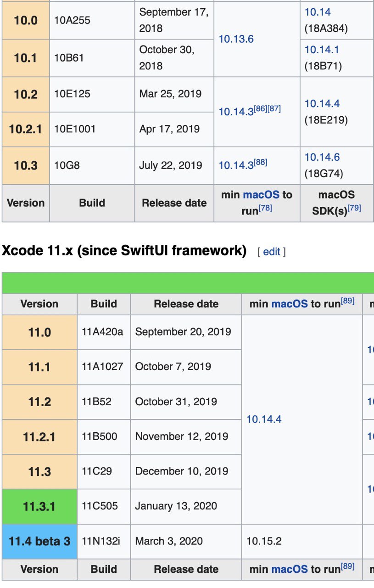Image resolution: width=374 pixels, height=588 pixels.
Task: Click footnote 79 next to macOS SDK(s)
Action: pos(354,209)
